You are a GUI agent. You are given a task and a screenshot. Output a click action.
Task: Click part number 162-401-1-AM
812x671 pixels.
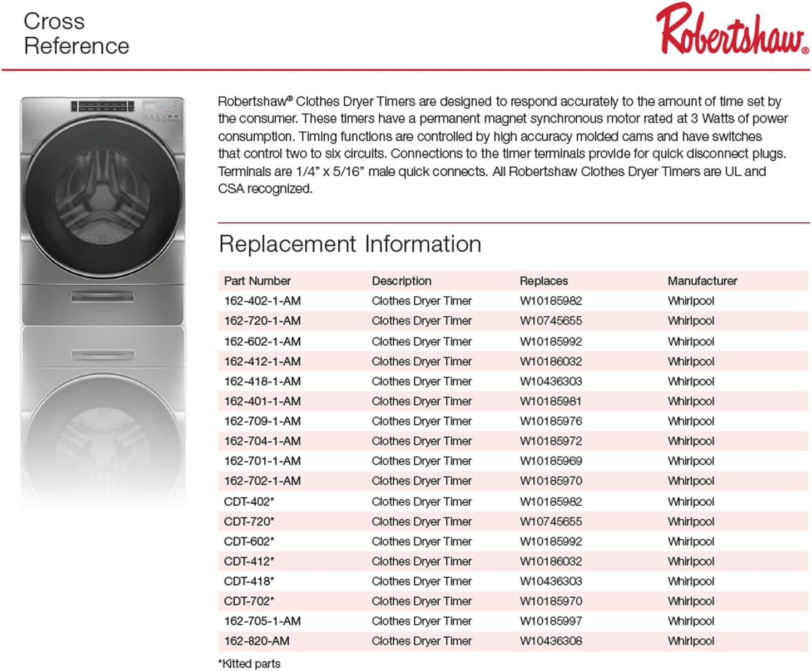coord(263,401)
